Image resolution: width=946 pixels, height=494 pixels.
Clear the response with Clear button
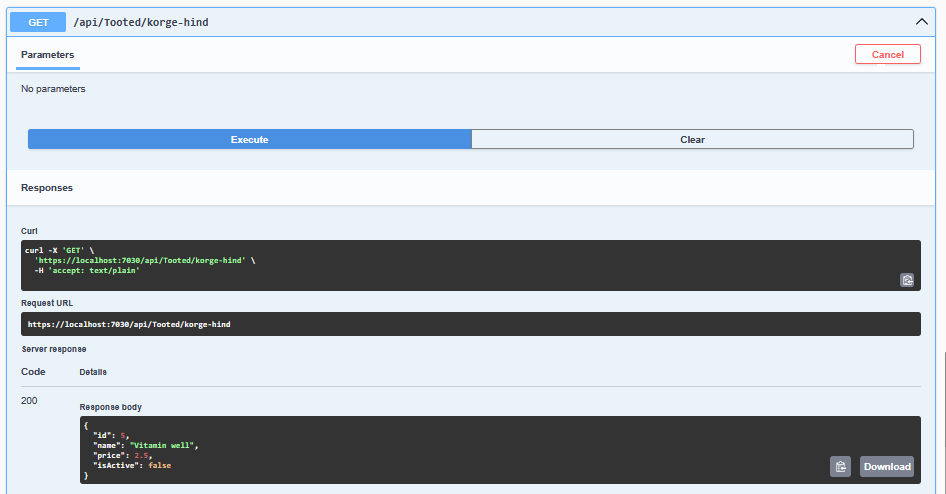[692, 140]
